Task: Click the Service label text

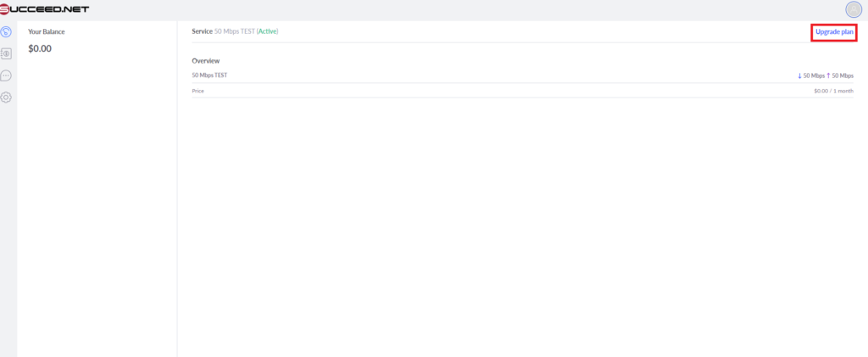Action: coord(202,31)
